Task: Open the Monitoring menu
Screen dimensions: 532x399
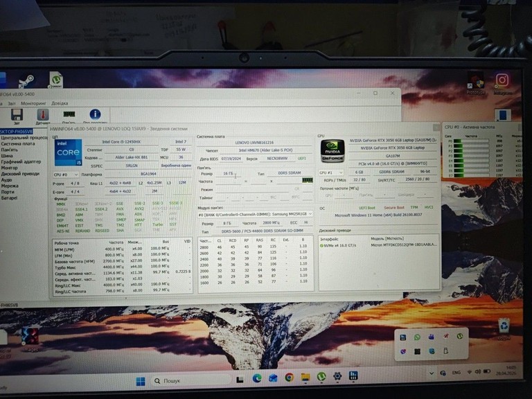Action: click(33, 103)
